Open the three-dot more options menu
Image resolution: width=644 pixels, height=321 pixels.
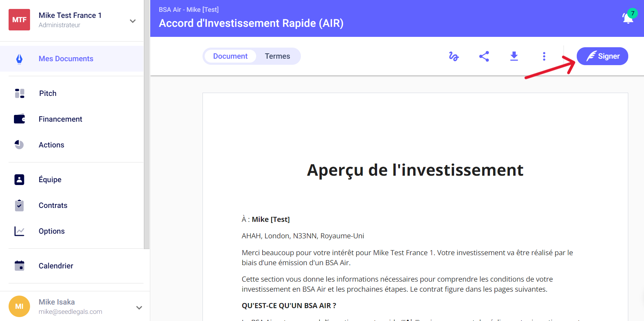pyautogui.click(x=544, y=56)
